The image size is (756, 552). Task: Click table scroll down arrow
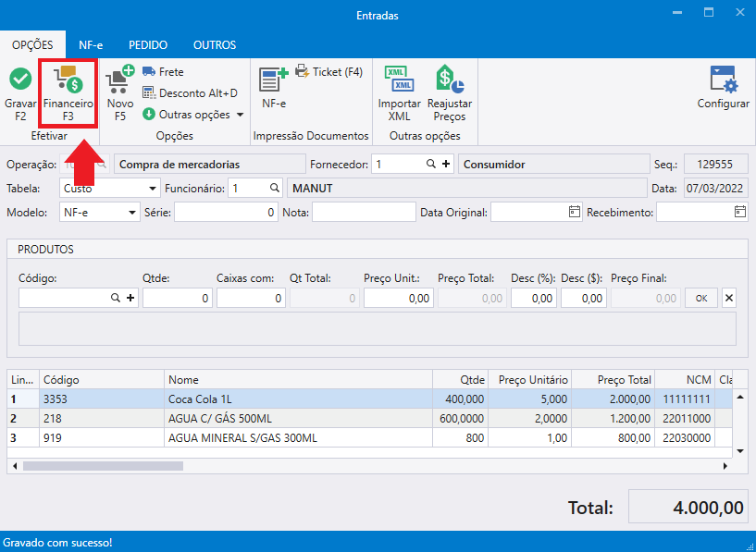tap(740, 451)
